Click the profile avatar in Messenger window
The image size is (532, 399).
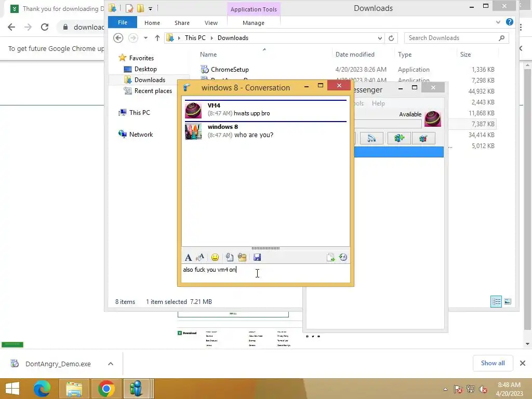[433, 119]
